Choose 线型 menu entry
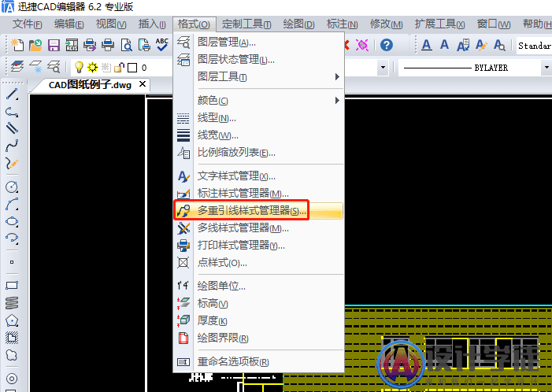Viewport: 552px width, 392px height. pos(258,118)
